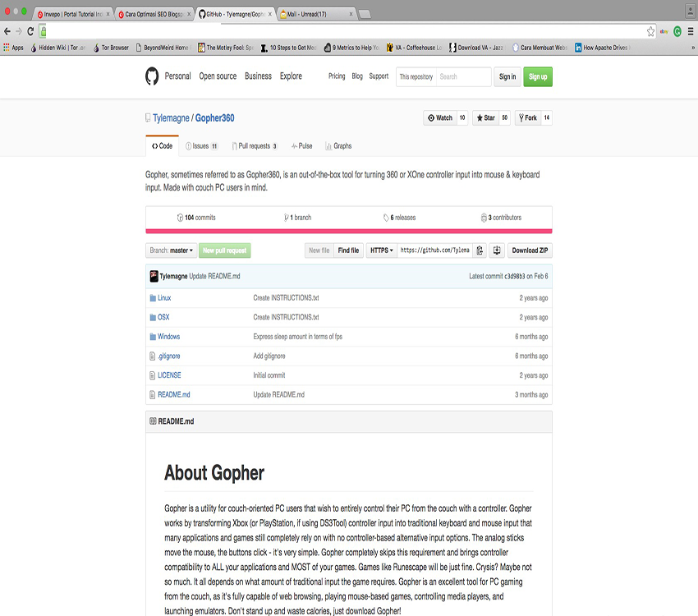Click the Pricing link
Screen dimensions: 698x616
click(337, 76)
